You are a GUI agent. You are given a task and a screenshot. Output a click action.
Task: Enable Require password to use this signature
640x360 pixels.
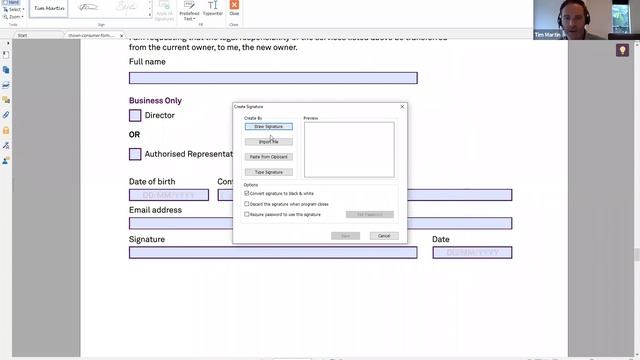coord(247,214)
